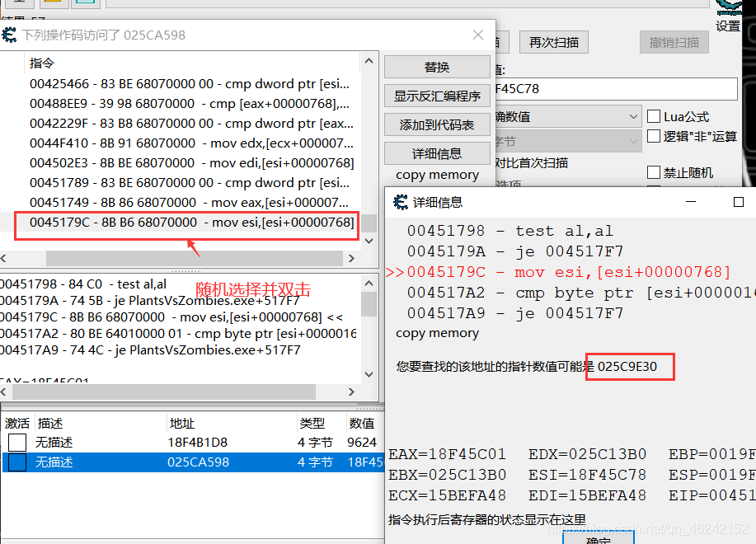Close the opcode access window
The width and height of the screenshot is (756, 544).
click(478, 35)
